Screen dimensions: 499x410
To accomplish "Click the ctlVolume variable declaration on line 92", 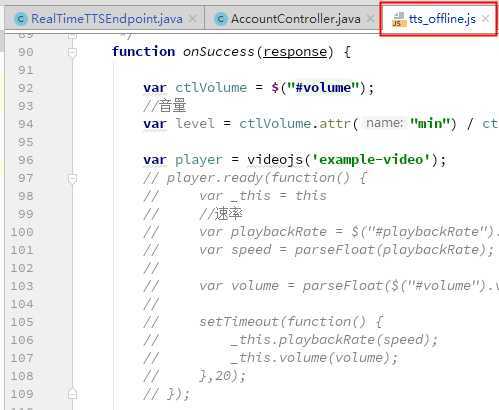I will (x=211, y=88).
